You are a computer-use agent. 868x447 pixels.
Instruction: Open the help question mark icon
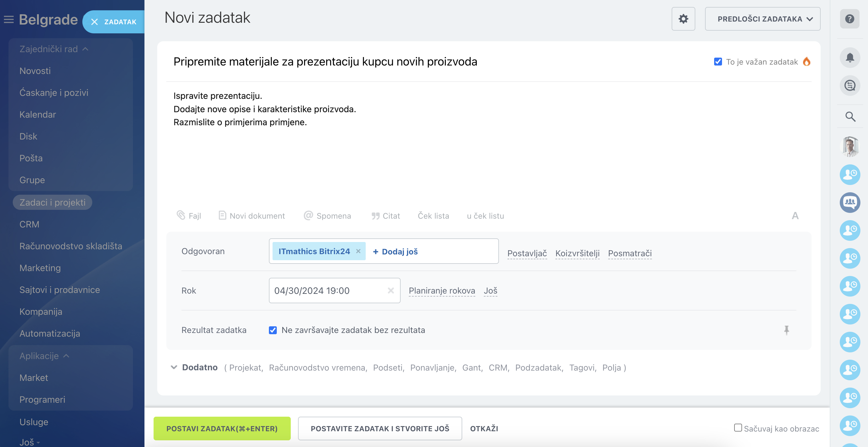(x=849, y=19)
